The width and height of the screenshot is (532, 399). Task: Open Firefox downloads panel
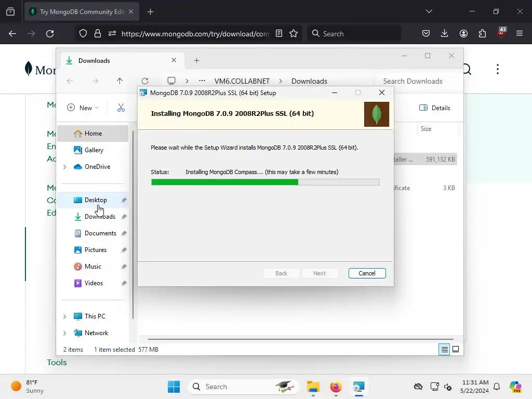coord(445,33)
